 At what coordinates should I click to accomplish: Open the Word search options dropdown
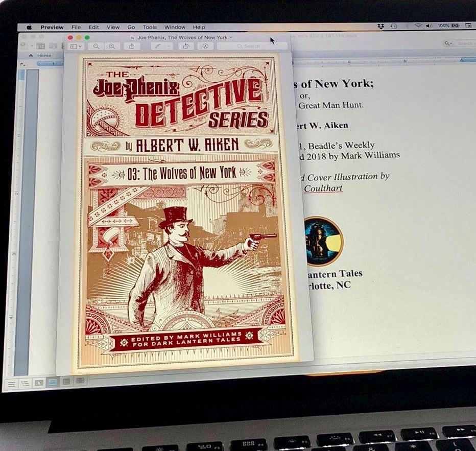tap(448, 44)
